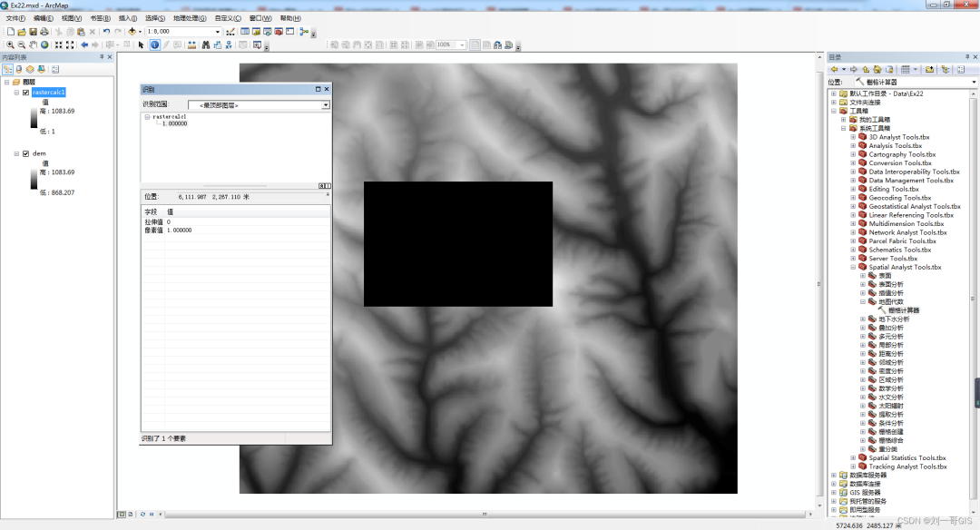Open the Add Data dropdown arrow
Screen dimensions: 980x530
pyautogui.click(x=140, y=31)
